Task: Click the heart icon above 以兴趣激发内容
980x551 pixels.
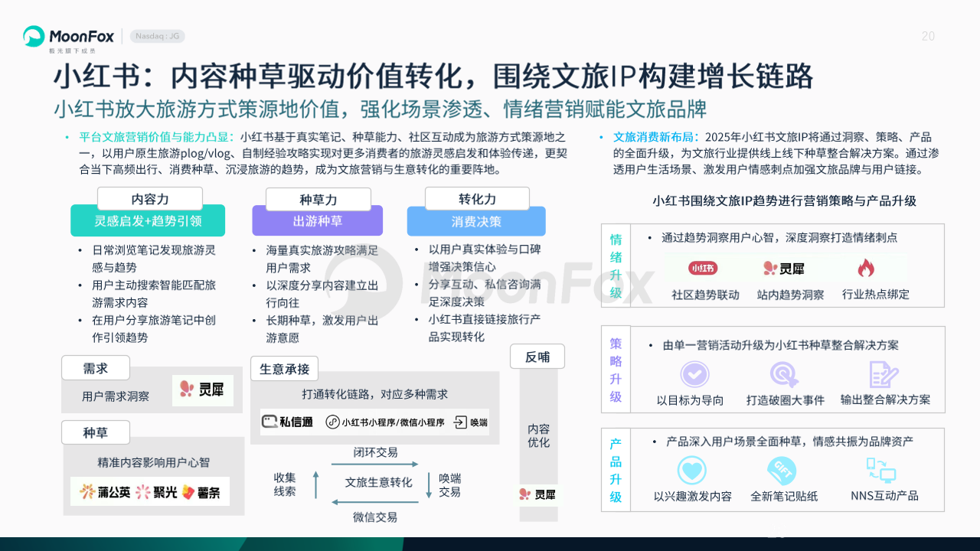Action: [x=692, y=471]
